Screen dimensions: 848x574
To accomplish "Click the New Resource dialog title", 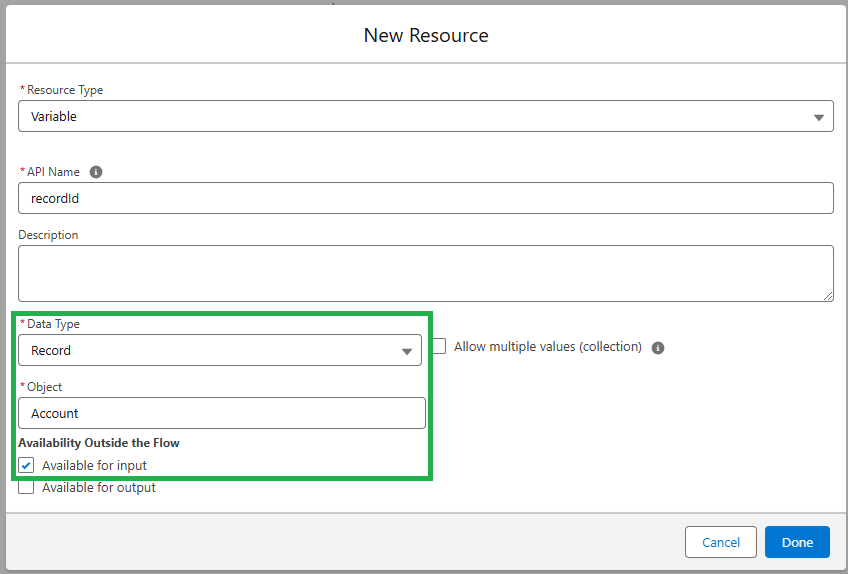I will pos(426,36).
